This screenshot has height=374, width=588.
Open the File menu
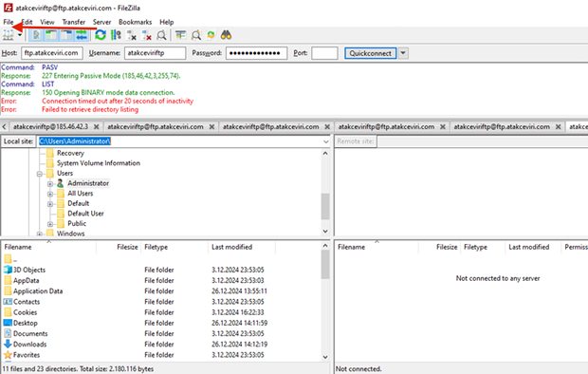pos(9,22)
